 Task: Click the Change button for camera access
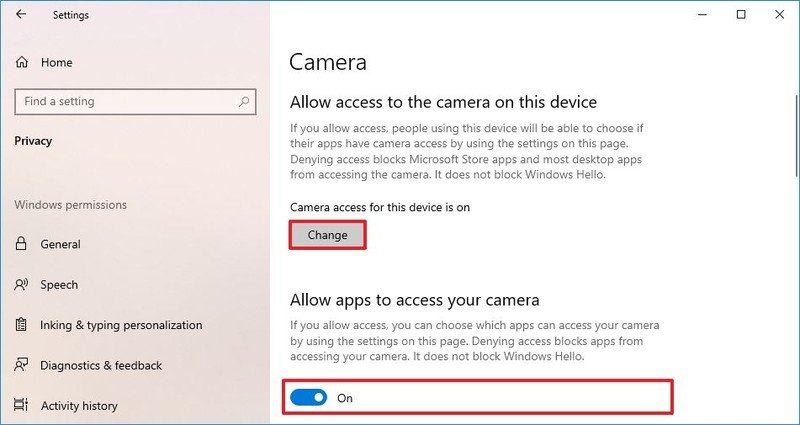pyautogui.click(x=327, y=235)
